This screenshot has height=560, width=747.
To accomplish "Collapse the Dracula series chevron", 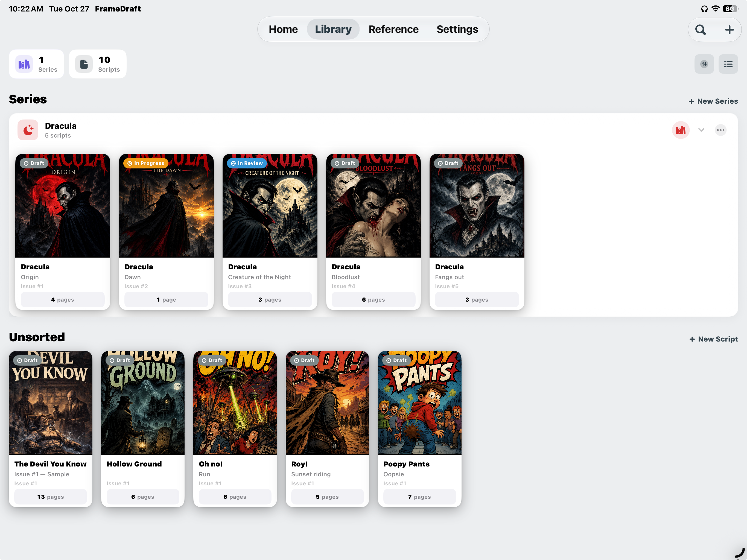I will click(x=701, y=130).
